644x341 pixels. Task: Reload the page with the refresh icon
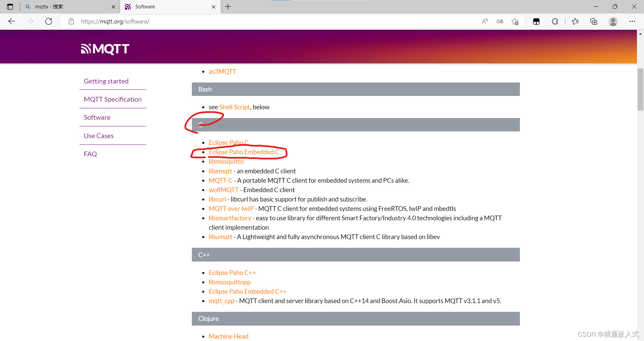[x=49, y=21]
